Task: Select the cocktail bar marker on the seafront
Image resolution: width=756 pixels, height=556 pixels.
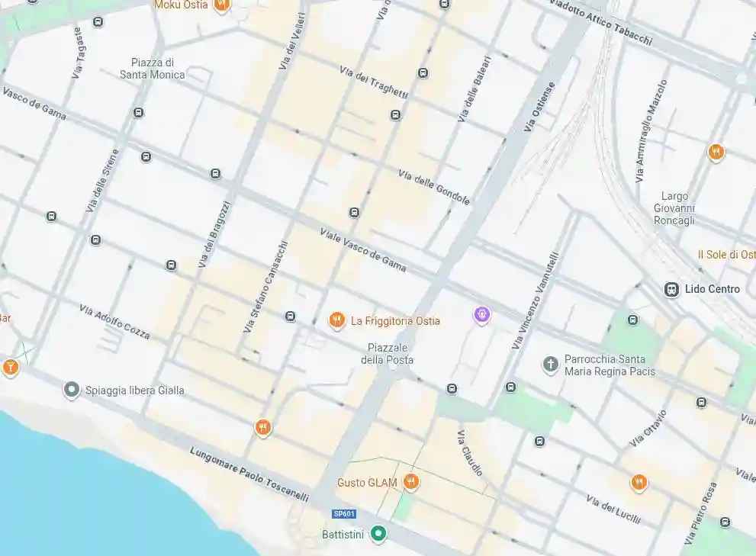Action: 10,368
